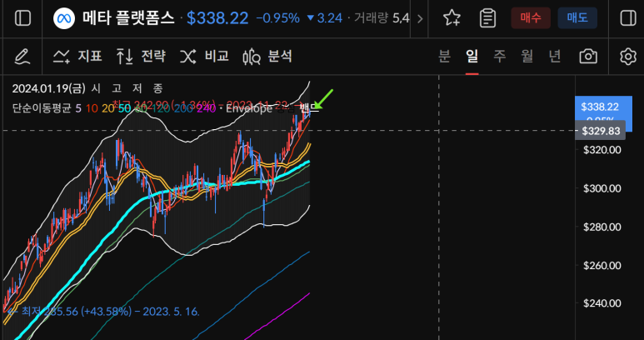This screenshot has height=340, width=644.
Task: Click the 2024.01.19(금) date label
Action: pyautogui.click(x=49, y=88)
